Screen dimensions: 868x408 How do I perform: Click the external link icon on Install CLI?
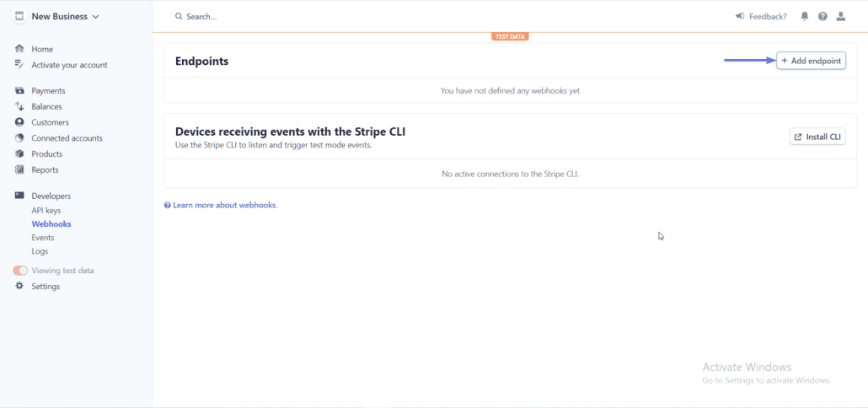tap(798, 137)
